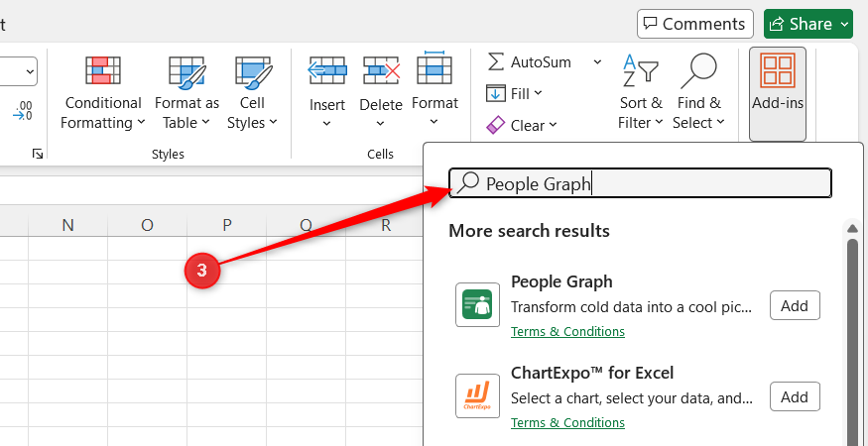
Task: Click 'Transform cold data' description text
Action: (x=632, y=306)
